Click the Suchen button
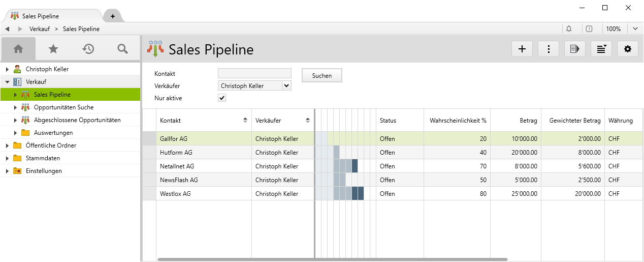 pyautogui.click(x=322, y=75)
